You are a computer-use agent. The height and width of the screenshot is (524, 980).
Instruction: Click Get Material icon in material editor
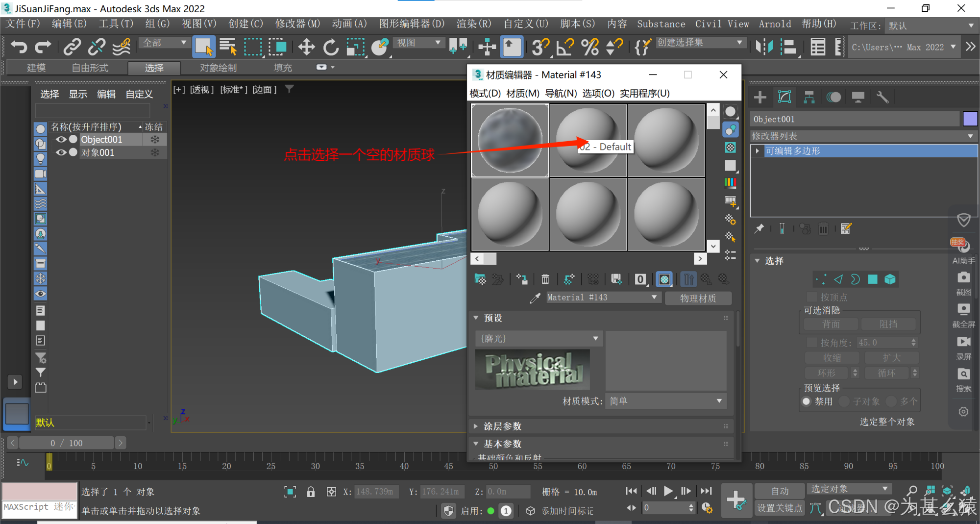point(480,279)
